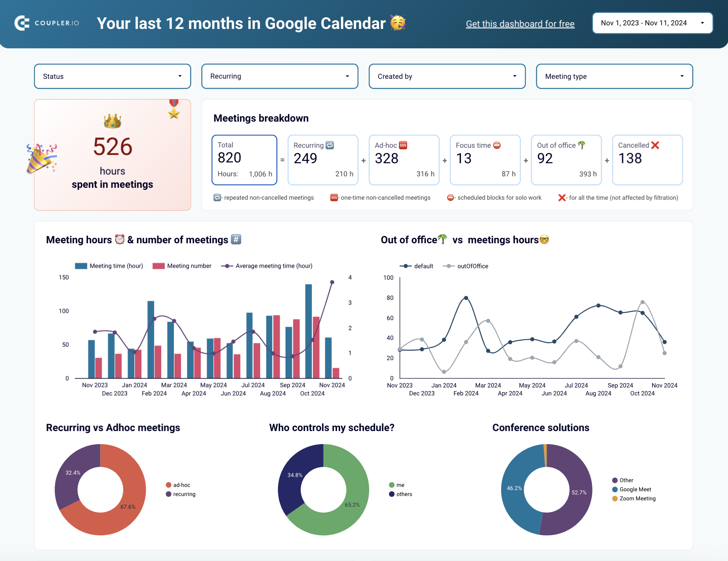Click the party popper emoji on the summary card

coord(39,158)
